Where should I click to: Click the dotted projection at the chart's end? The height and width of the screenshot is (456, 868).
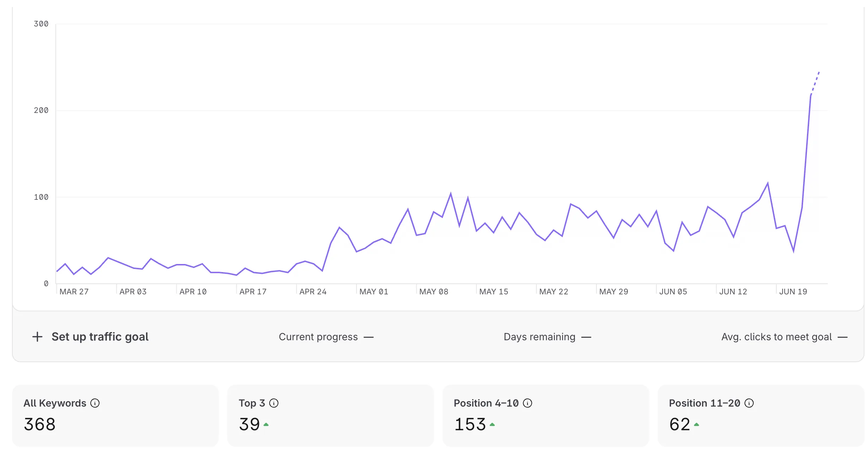815,83
